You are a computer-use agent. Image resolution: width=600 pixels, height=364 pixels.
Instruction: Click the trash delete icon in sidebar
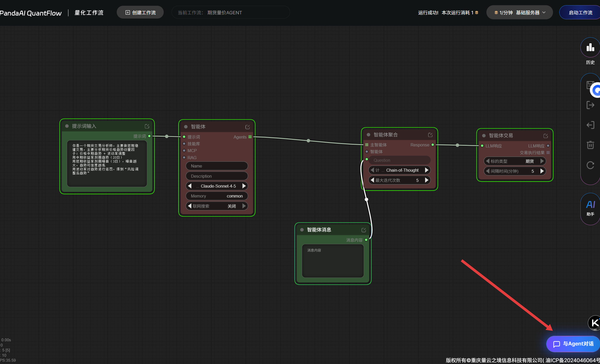pyautogui.click(x=590, y=145)
